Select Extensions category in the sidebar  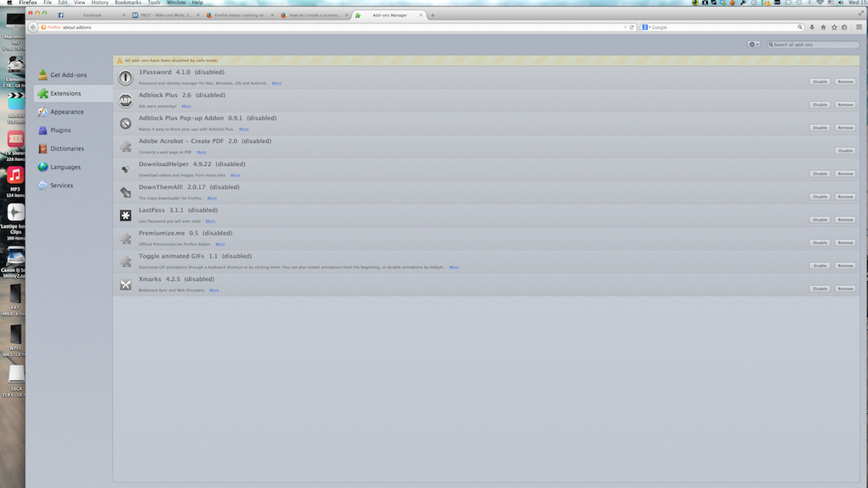(73, 93)
